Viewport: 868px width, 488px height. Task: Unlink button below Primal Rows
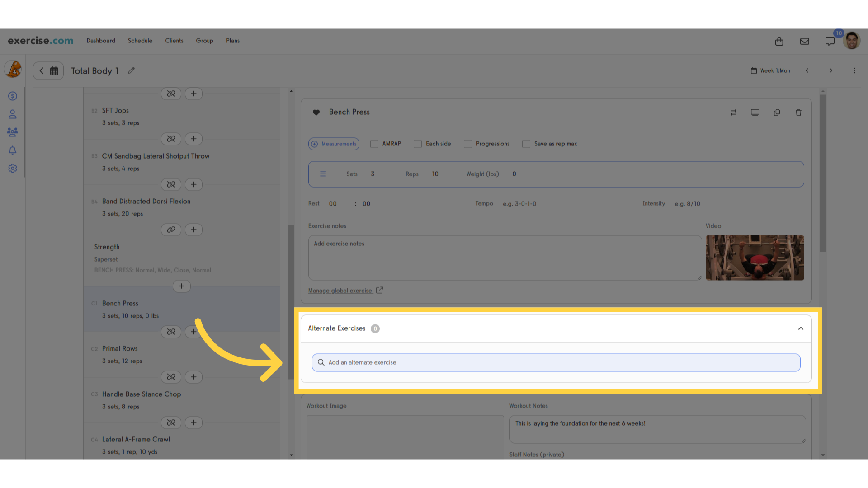click(171, 377)
